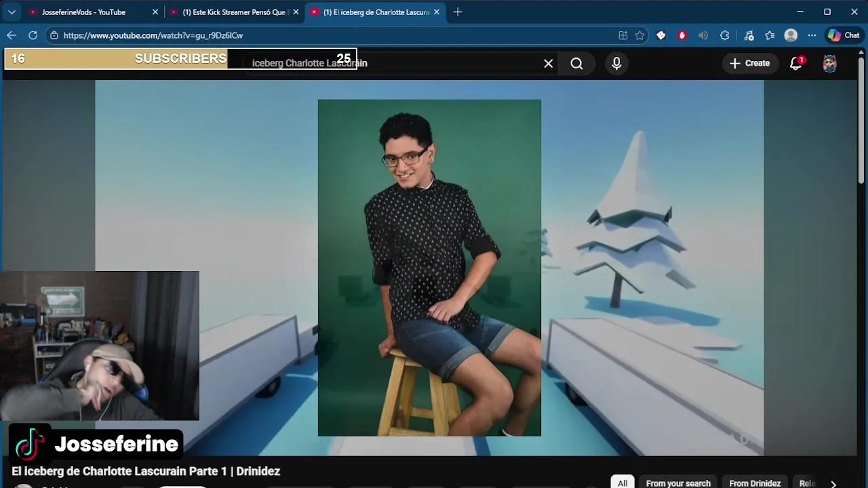The width and height of the screenshot is (868, 488).
Task: Switch to the Este Kick Streamer tab
Action: tap(234, 12)
